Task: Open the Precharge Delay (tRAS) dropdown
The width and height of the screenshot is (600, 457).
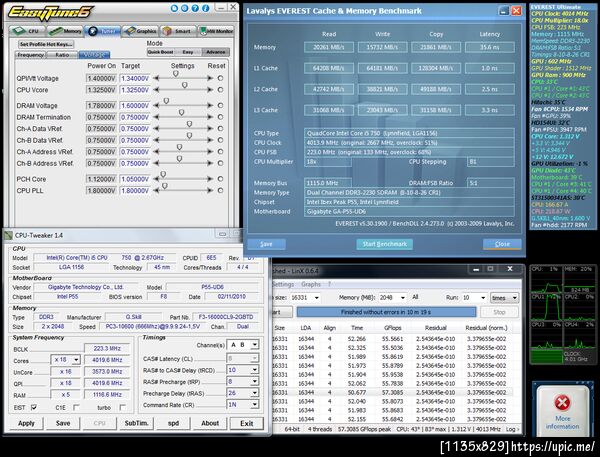Action: (254, 393)
